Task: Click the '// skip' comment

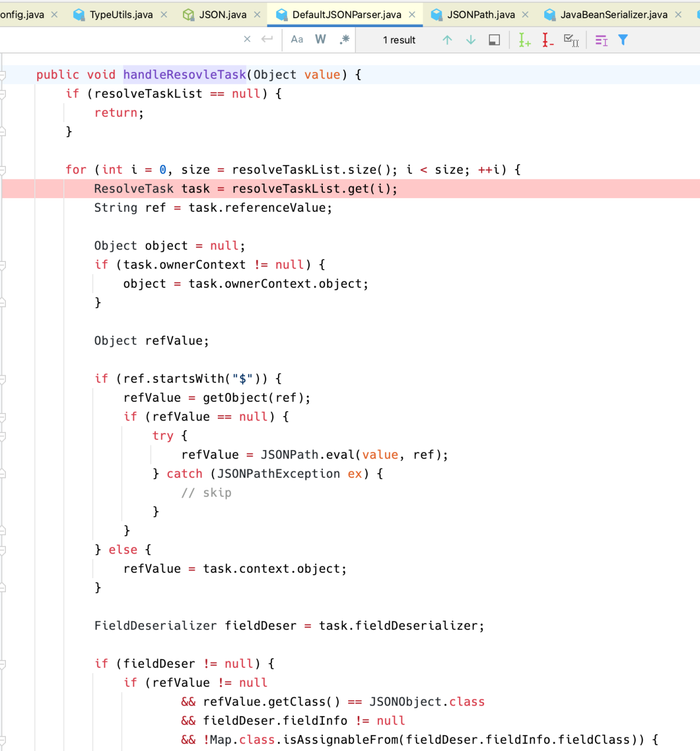Action: tap(206, 493)
